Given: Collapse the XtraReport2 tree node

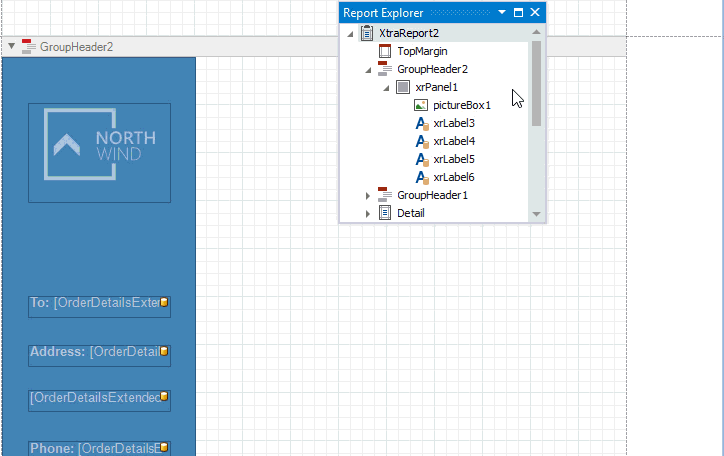Looking at the screenshot, I should [x=350, y=34].
